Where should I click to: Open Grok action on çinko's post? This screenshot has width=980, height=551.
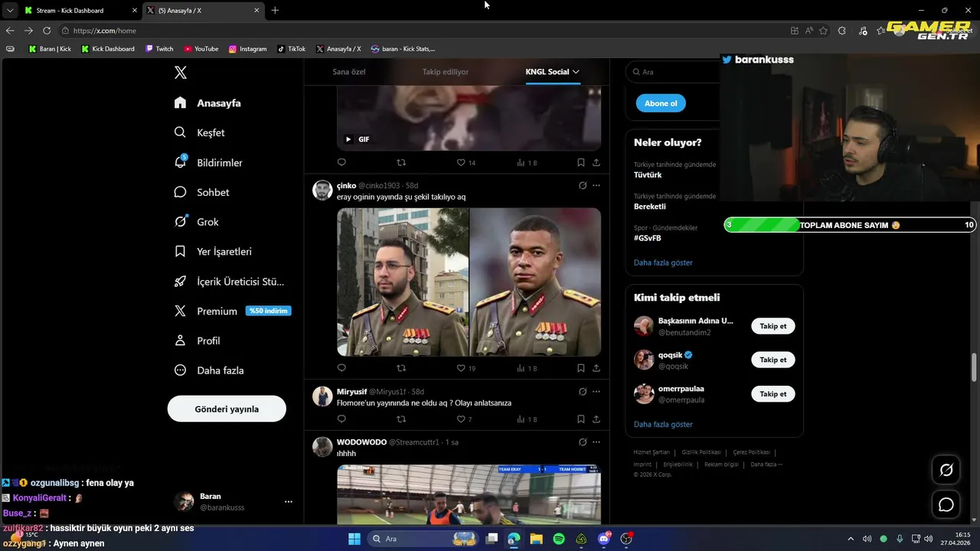pyautogui.click(x=583, y=185)
